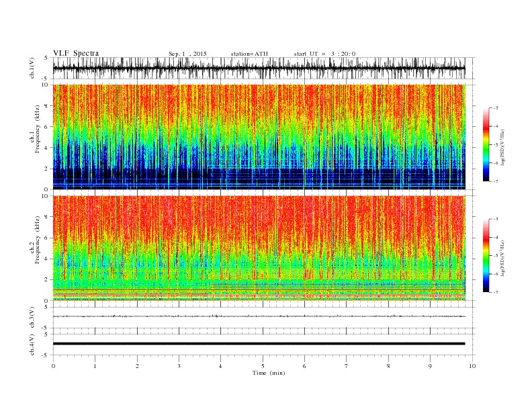Screen dimensions: 532x411
Task: Click the "4" minute tick label
Action: coord(220,366)
